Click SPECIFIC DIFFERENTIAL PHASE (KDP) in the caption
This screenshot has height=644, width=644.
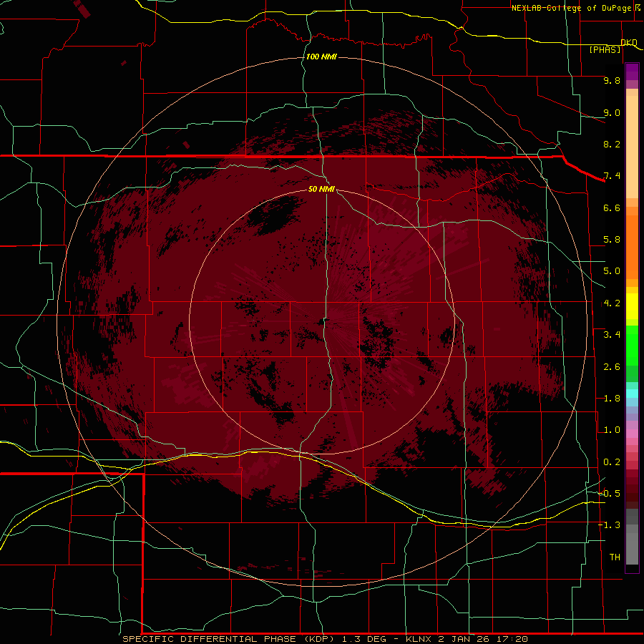pyautogui.click(x=230, y=639)
